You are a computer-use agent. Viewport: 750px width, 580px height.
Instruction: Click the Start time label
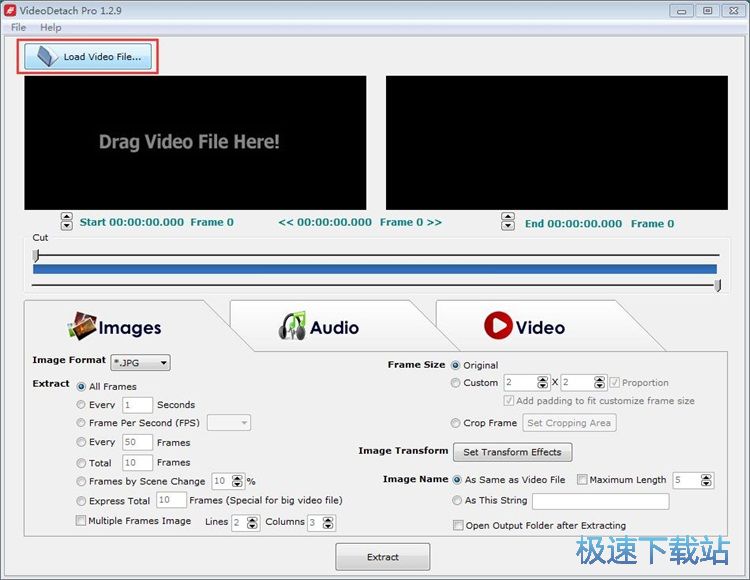coord(156,222)
